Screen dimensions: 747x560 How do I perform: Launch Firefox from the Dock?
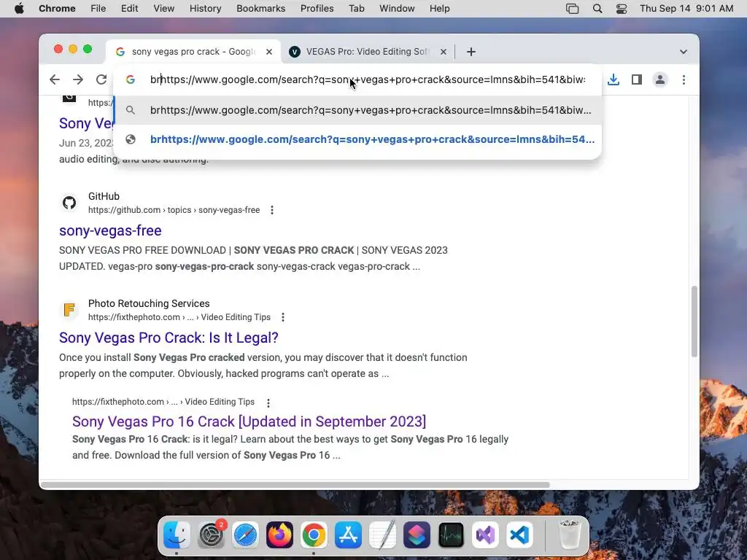pos(279,534)
